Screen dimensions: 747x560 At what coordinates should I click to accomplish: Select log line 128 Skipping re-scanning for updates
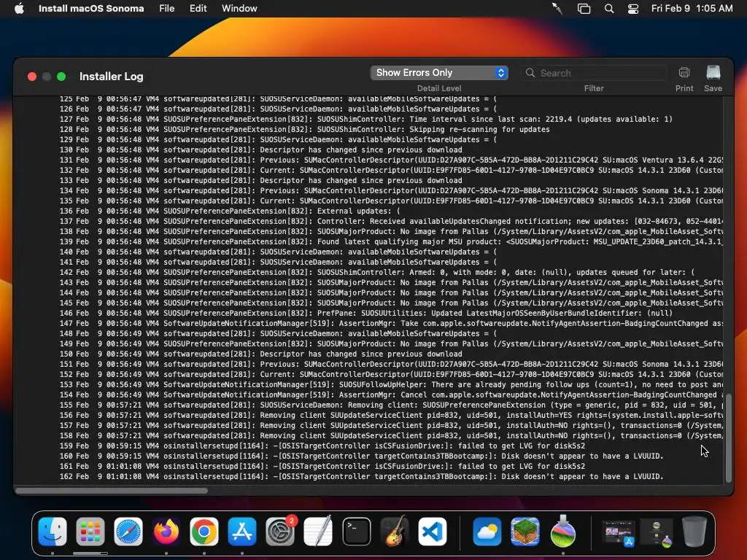pyautogui.click(x=304, y=130)
